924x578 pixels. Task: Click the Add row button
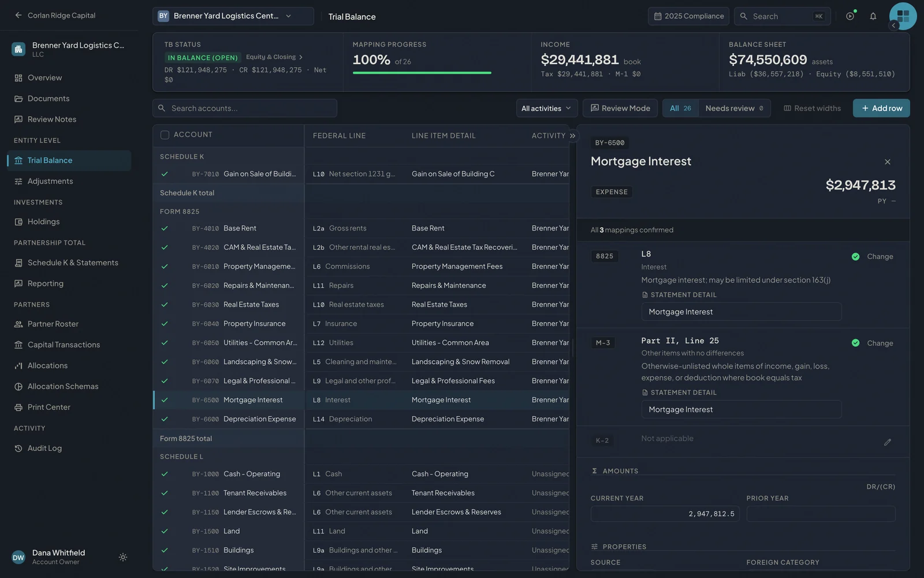[x=881, y=108]
